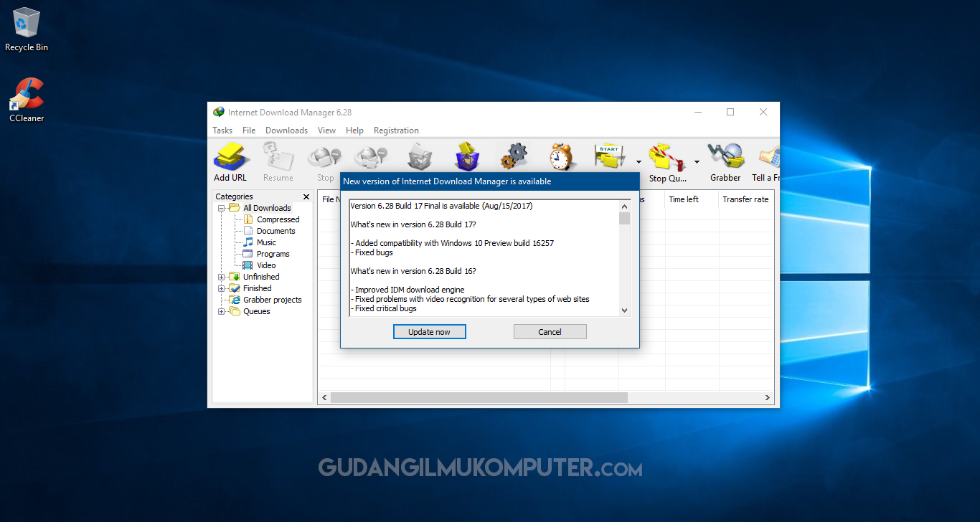Open the Registration menu
Image resolution: width=980 pixels, height=522 pixels.
[x=396, y=130]
